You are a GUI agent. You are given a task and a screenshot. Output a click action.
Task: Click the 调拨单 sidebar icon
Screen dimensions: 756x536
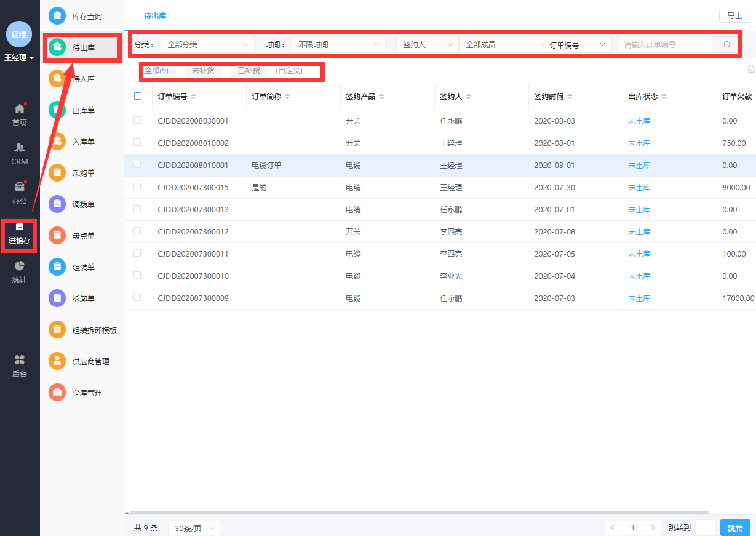point(57,204)
